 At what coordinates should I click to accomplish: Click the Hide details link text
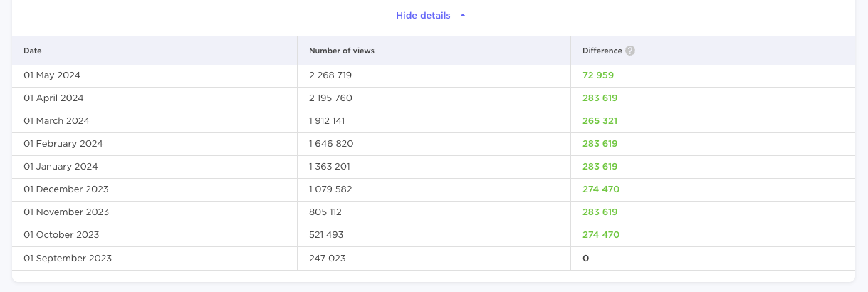(423, 16)
